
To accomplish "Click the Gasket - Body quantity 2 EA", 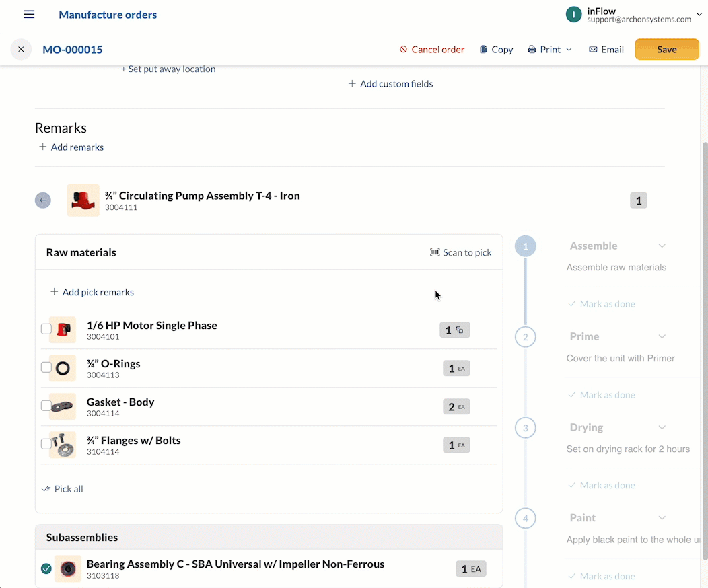I will (x=456, y=406).
